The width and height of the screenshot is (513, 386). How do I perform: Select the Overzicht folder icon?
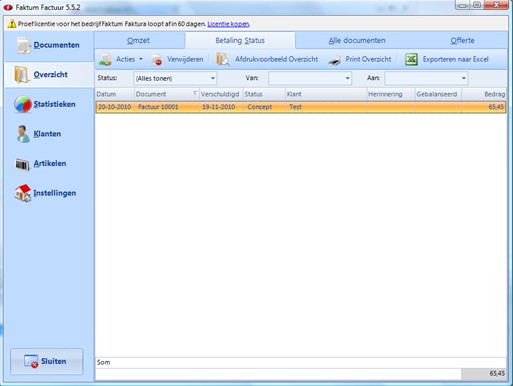(x=22, y=74)
